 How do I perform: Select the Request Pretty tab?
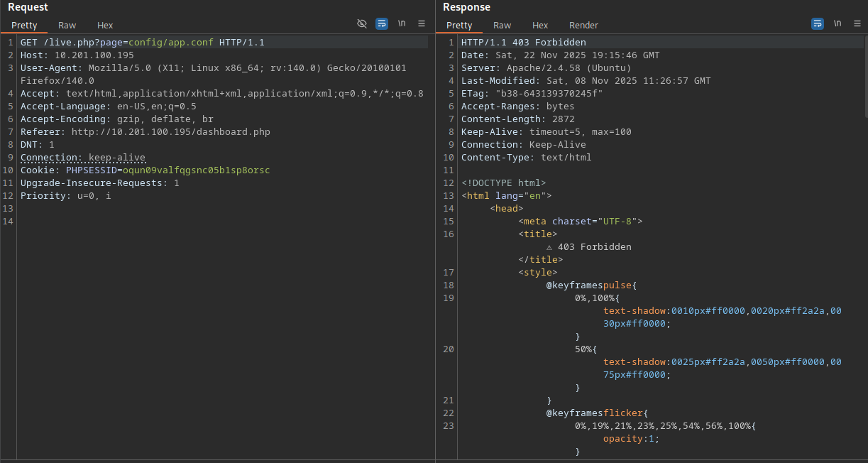click(x=24, y=26)
